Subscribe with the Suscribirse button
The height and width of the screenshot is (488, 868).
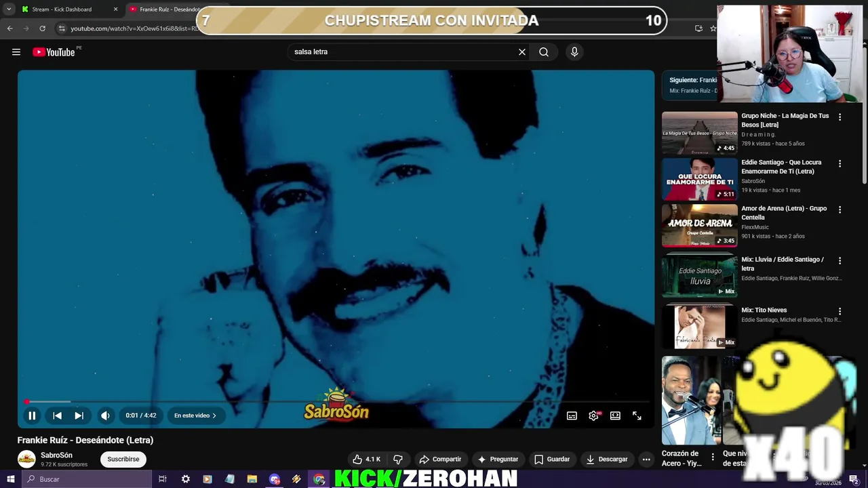[x=123, y=459]
